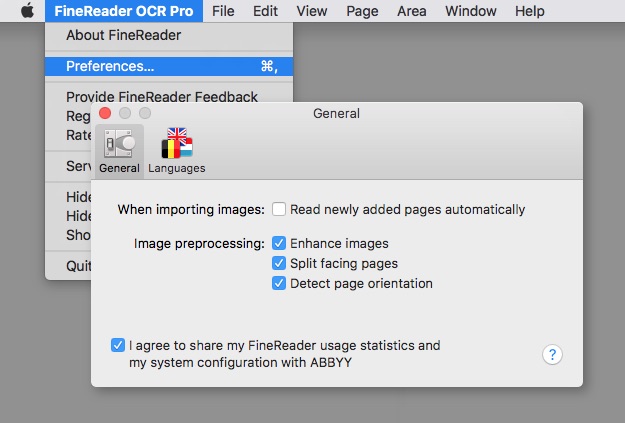Open the Edit menu
Screen dimensions: 625x423
[x=265, y=11]
